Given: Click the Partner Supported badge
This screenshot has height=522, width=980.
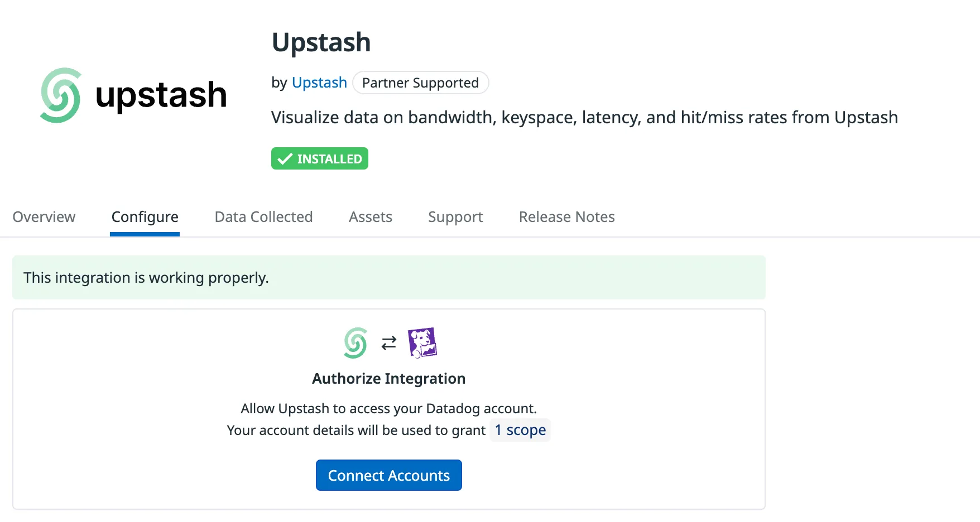Looking at the screenshot, I should (x=421, y=83).
